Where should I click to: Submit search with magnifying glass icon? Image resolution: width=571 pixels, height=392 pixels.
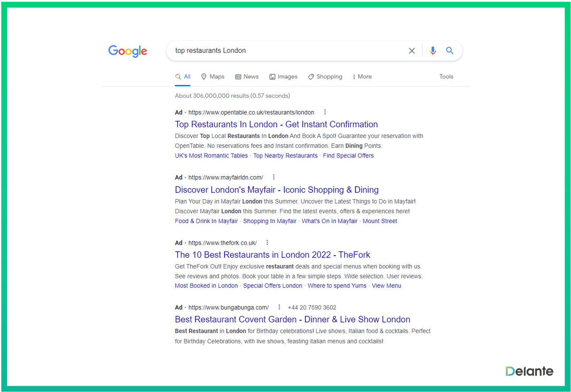(x=450, y=51)
